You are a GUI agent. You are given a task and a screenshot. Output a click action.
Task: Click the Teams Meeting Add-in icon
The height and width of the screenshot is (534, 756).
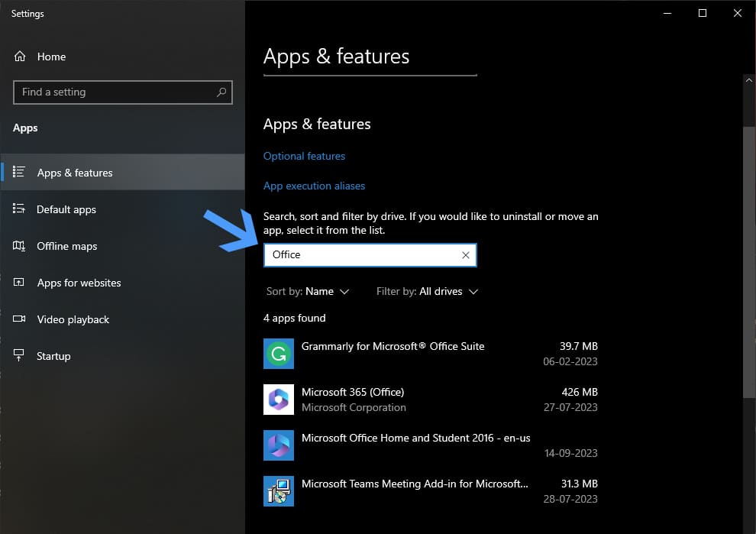[279, 491]
